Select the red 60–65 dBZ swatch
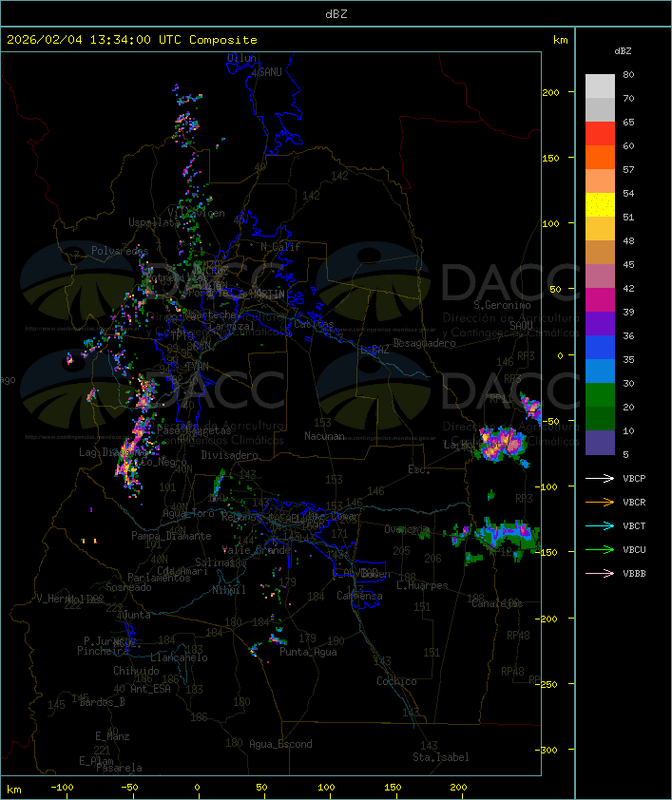Viewport: 672px width, 800px height. (x=600, y=134)
